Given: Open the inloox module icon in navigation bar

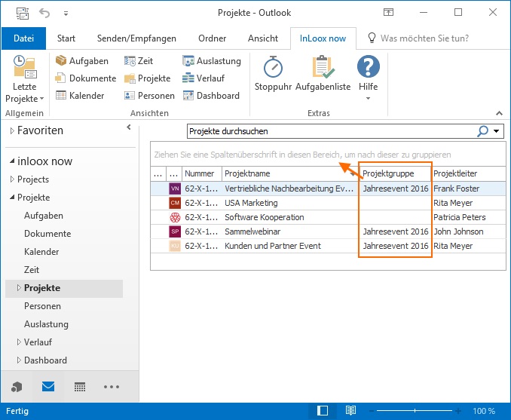Looking at the screenshot, I should [x=17, y=387].
